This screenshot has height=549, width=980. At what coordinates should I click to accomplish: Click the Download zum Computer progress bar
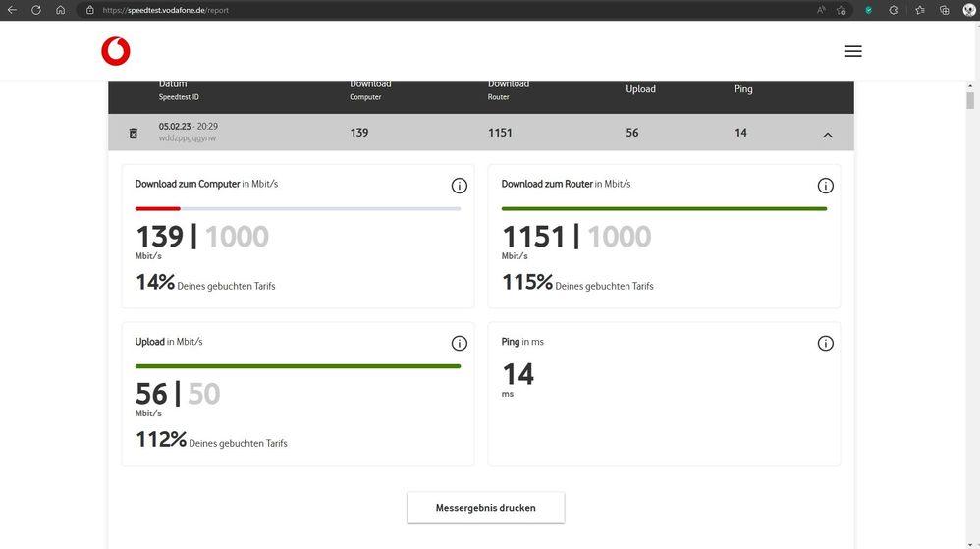point(298,209)
